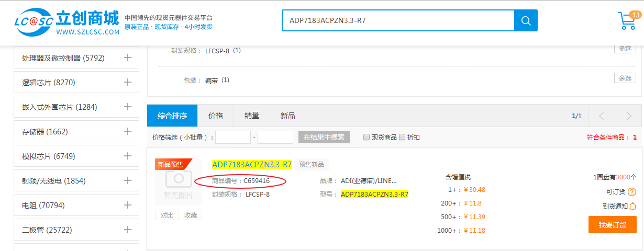Viewport: 644px width, 251px height.
Task: Click the minimum price input field
Action: point(233,137)
